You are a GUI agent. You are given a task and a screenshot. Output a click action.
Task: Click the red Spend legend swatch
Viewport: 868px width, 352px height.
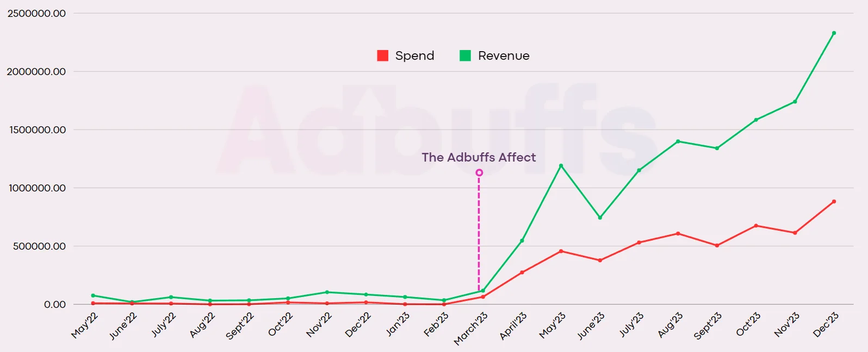tap(382, 55)
